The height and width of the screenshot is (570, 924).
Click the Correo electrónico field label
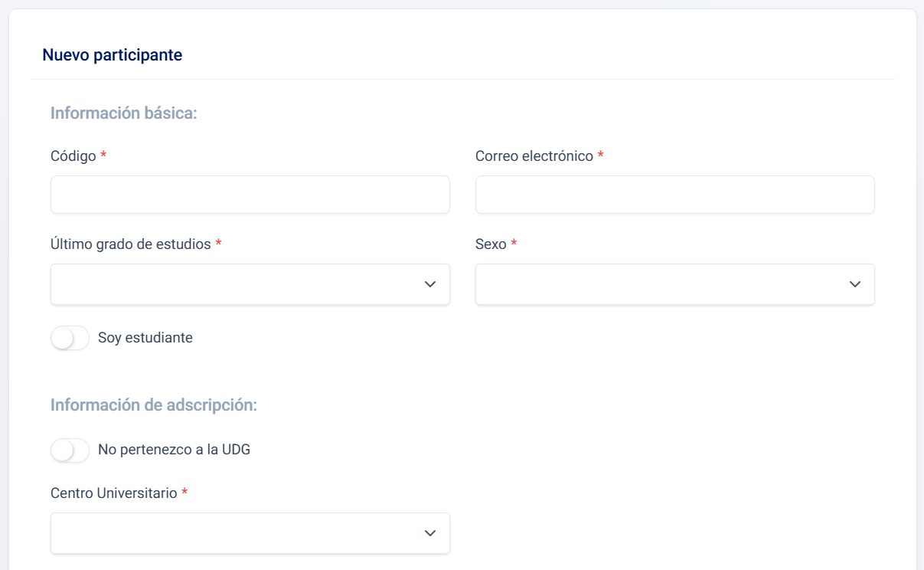pos(534,156)
